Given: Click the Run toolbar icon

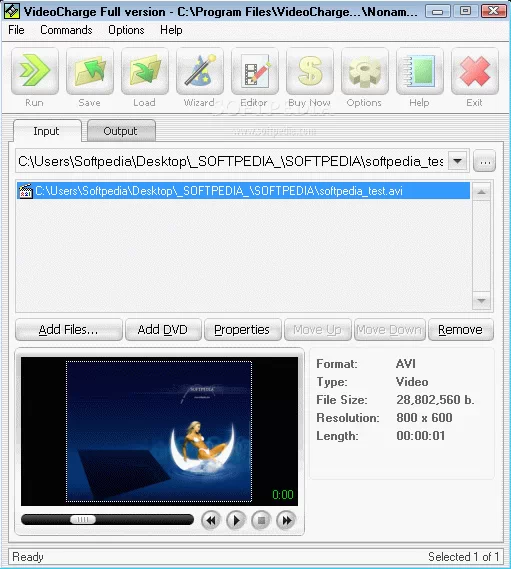Looking at the screenshot, I should 35,71.
